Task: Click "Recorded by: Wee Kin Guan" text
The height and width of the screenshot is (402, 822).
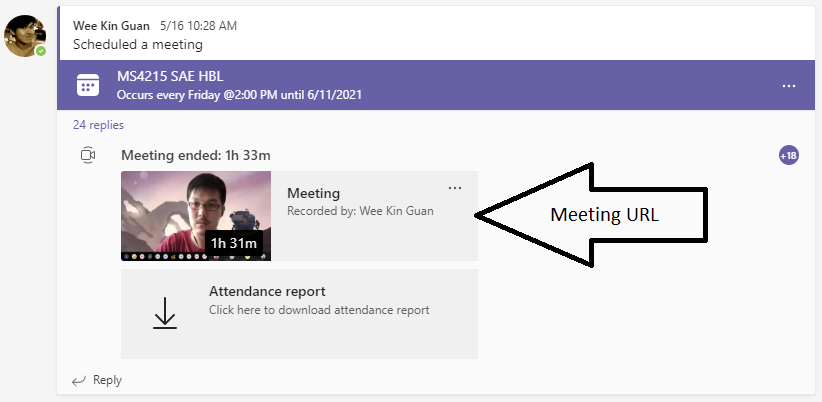Action: [360, 211]
